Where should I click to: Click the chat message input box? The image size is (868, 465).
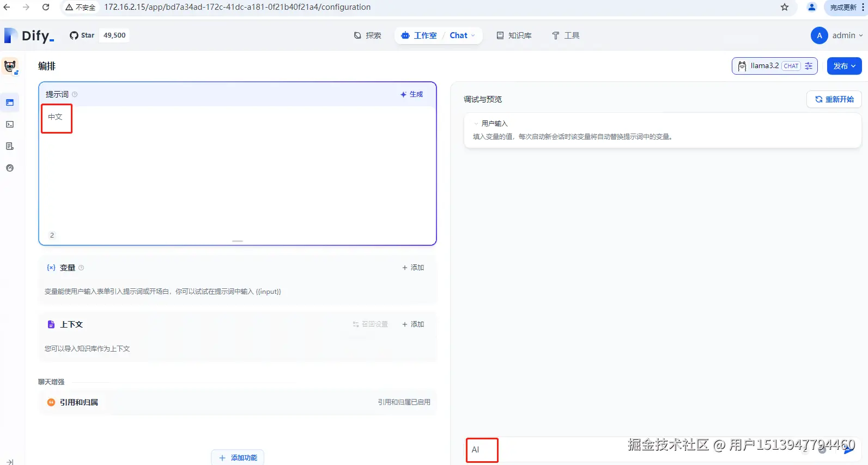pyautogui.click(x=632, y=450)
